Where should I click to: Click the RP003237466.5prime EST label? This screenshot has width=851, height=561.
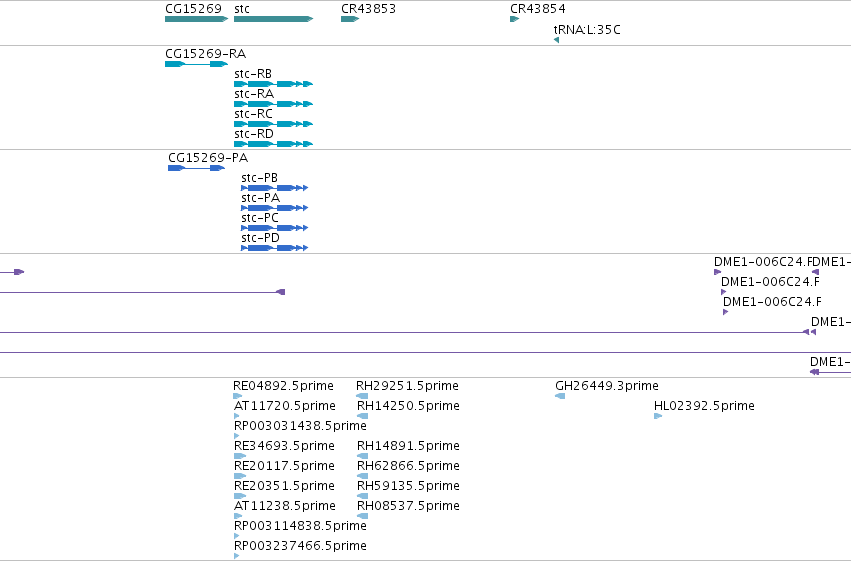tap(300, 546)
